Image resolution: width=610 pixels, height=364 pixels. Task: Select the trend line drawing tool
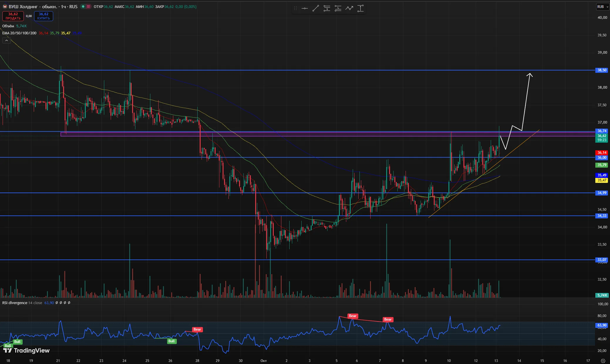pos(316,9)
